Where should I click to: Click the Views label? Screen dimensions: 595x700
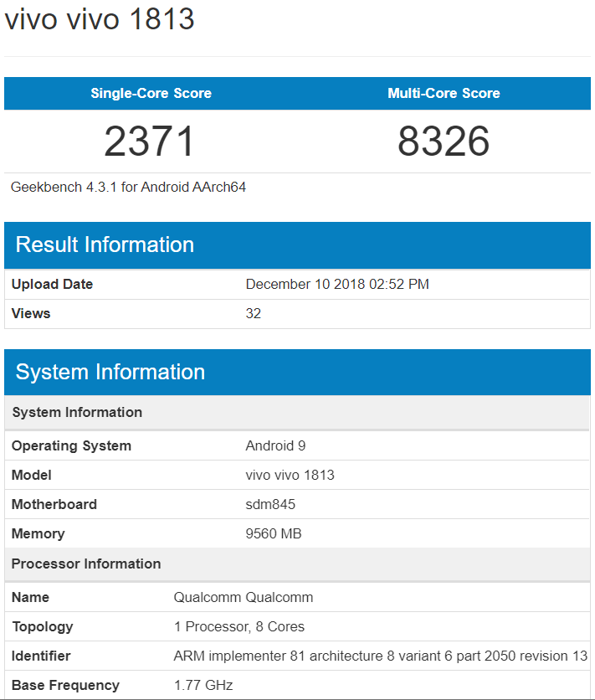[x=31, y=313]
